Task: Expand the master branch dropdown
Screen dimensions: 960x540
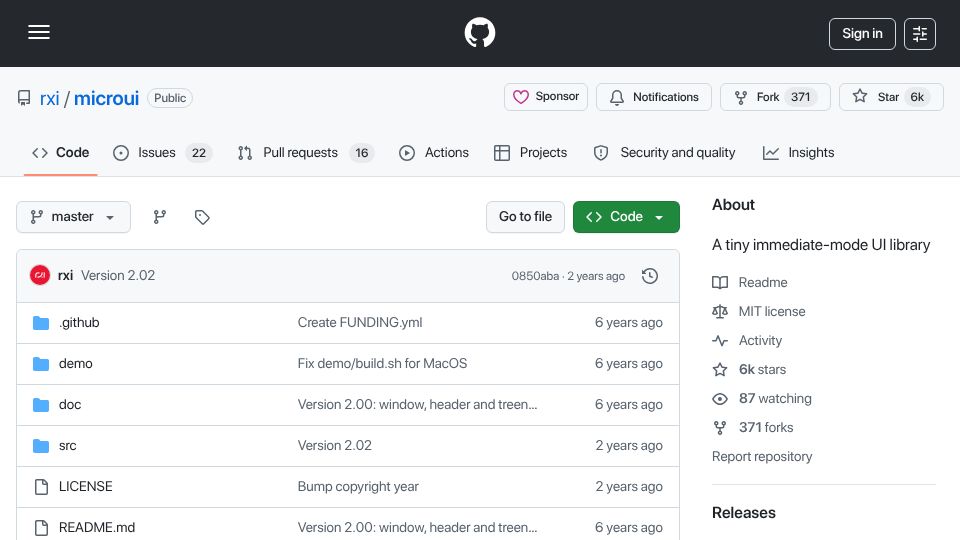Action: pos(73,217)
